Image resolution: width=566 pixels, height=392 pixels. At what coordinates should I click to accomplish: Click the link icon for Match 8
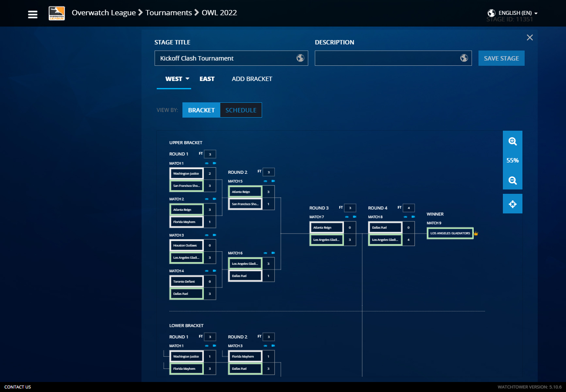406,217
